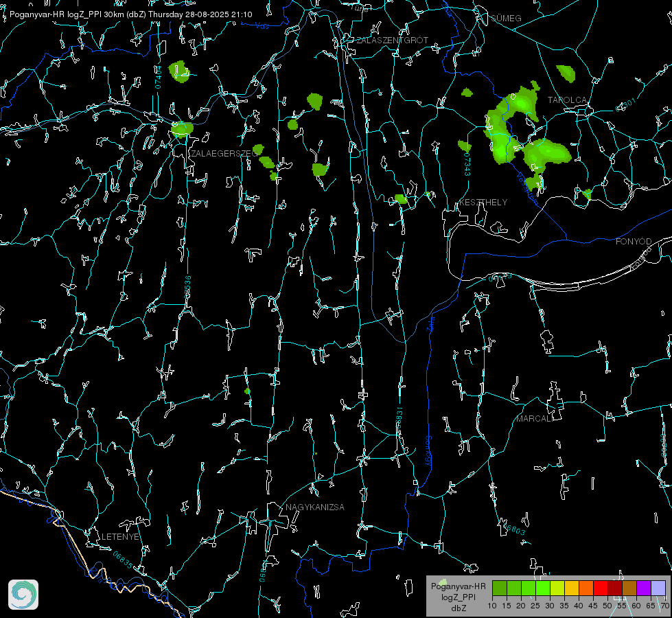Choose the 30-35 dBZ yellow-green swatch

tap(557, 588)
